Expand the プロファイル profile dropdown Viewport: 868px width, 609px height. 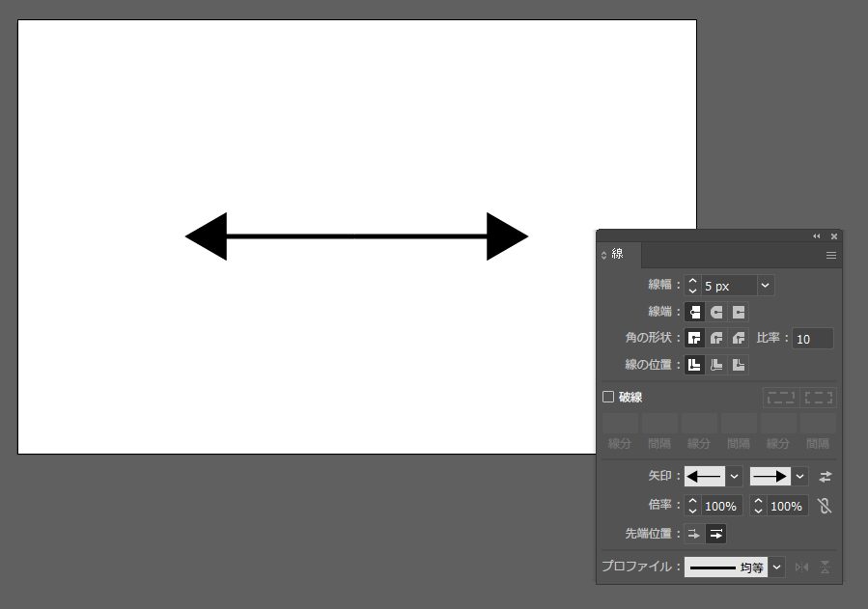click(x=777, y=567)
